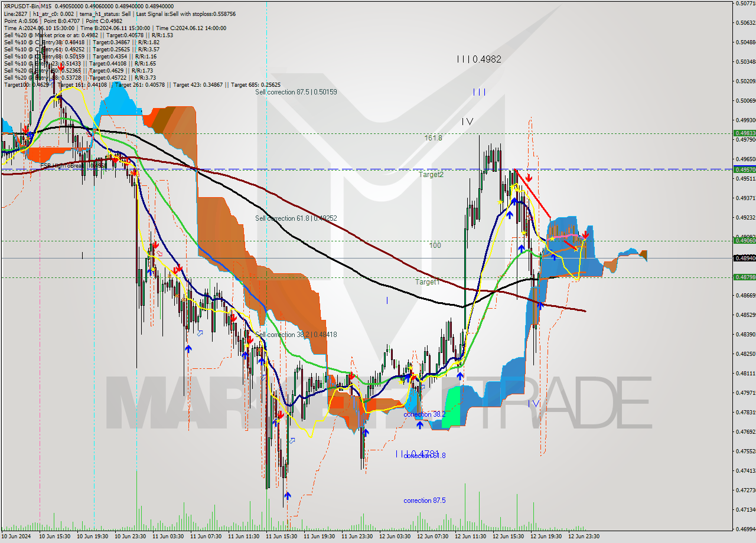Click the 'Target2' label
This screenshot has width=756, height=543.
click(431, 175)
